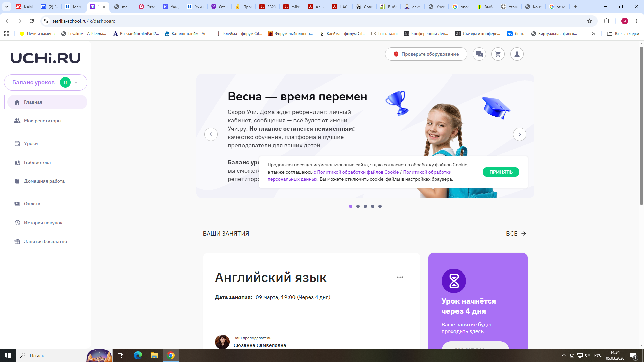This screenshot has width=644, height=362.
Task: Advance banner with next arrow
Action: [x=519, y=134]
